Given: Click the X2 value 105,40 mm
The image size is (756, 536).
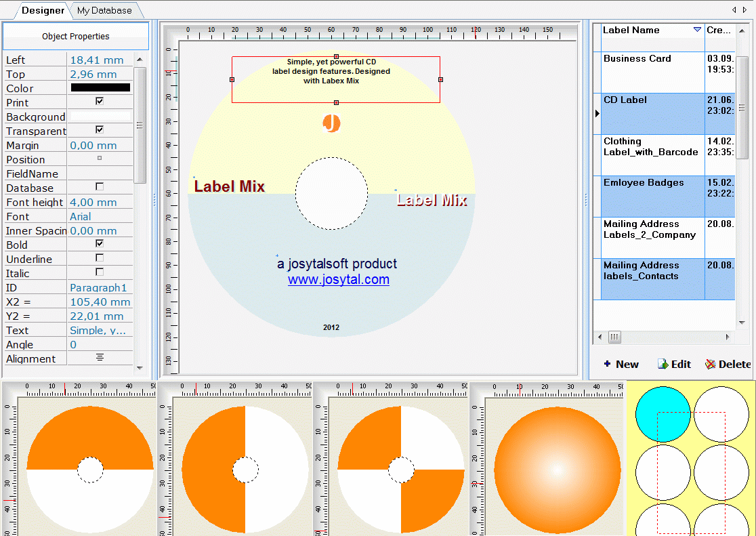Looking at the screenshot, I should pyautogui.click(x=100, y=302).
